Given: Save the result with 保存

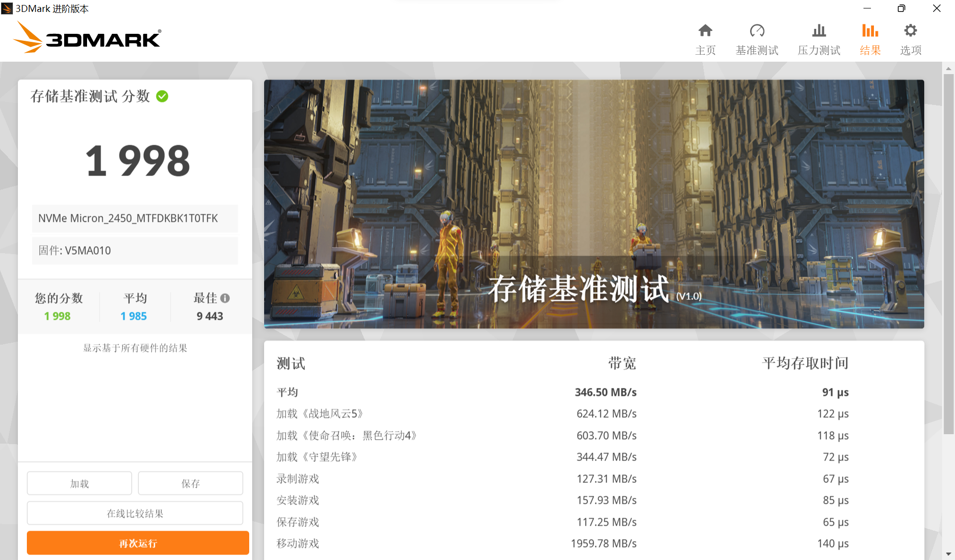Looking at the screenshot, I should click(190, 483).
